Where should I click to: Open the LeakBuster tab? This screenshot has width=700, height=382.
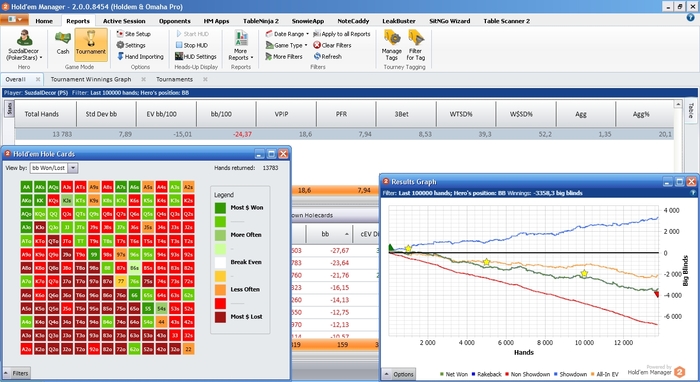coord(399,21)
